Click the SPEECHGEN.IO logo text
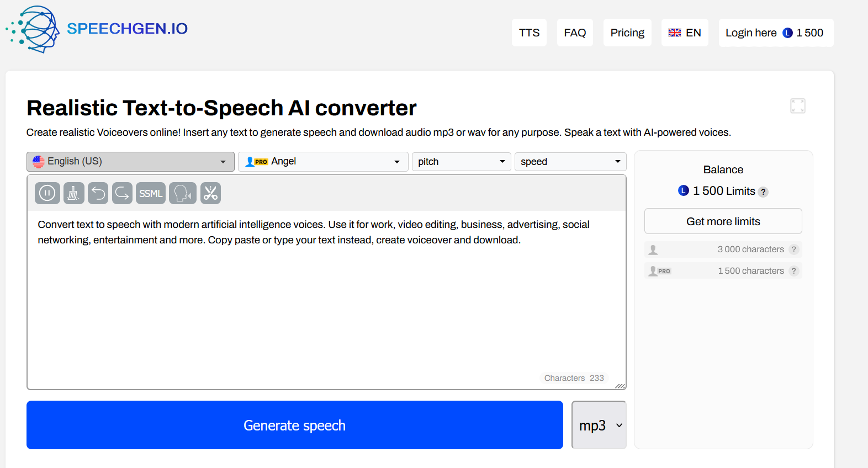The height and width of the screenshot is (468, 868). [127, 29]
